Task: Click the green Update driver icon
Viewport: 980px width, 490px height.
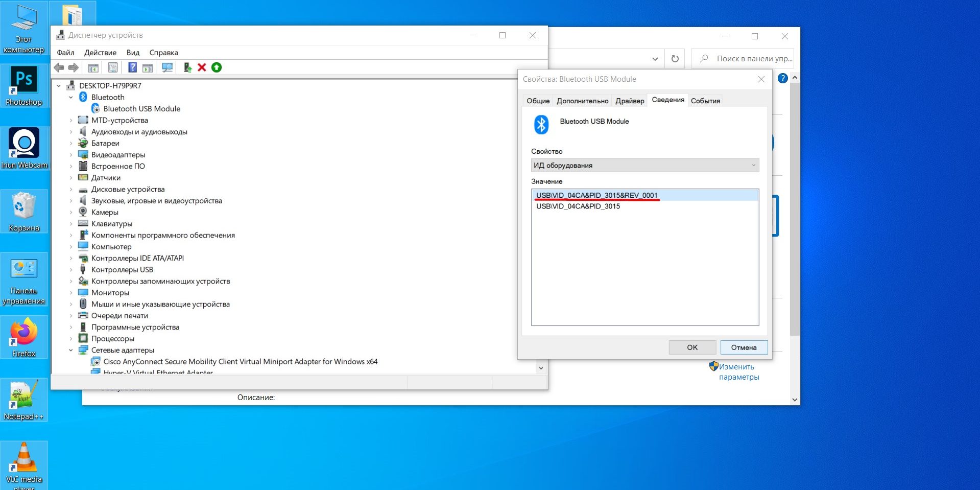Action: click(x=216, y=67)
